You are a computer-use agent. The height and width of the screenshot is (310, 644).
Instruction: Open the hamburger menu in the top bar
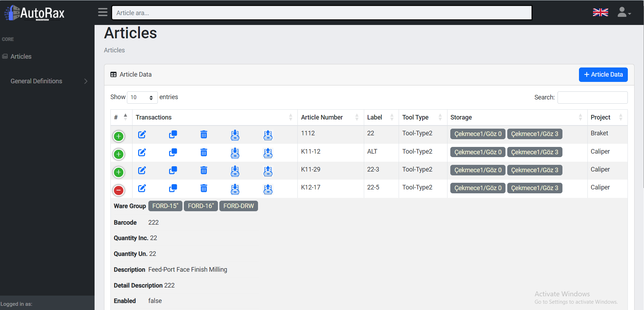click(103, 12)
